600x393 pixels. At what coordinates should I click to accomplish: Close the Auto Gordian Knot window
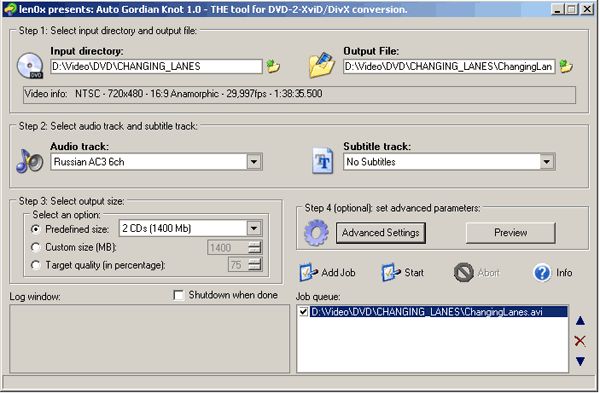tap(587, 9)
